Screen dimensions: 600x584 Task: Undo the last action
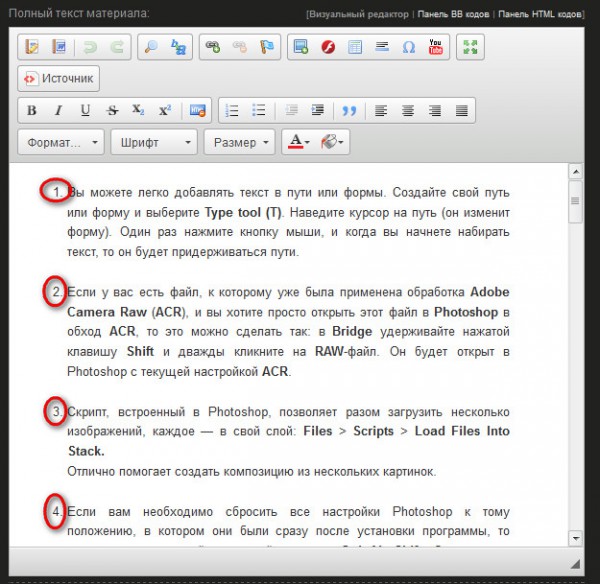90,47
